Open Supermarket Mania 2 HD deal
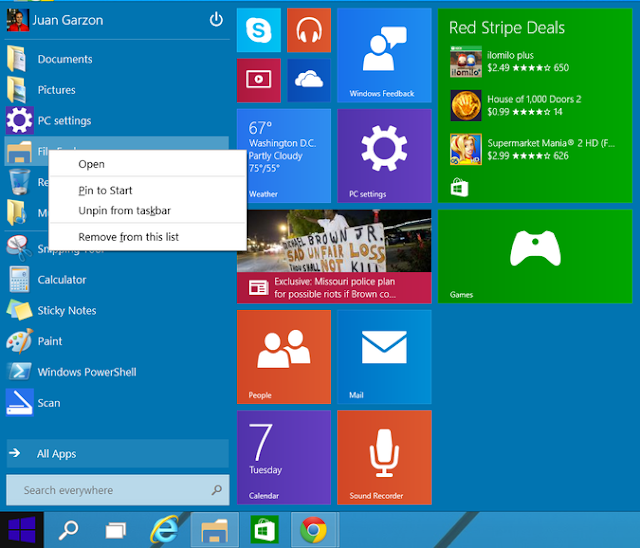Image resolution: width=640 pixels, height=548 pixels. [x=532, y=149]
